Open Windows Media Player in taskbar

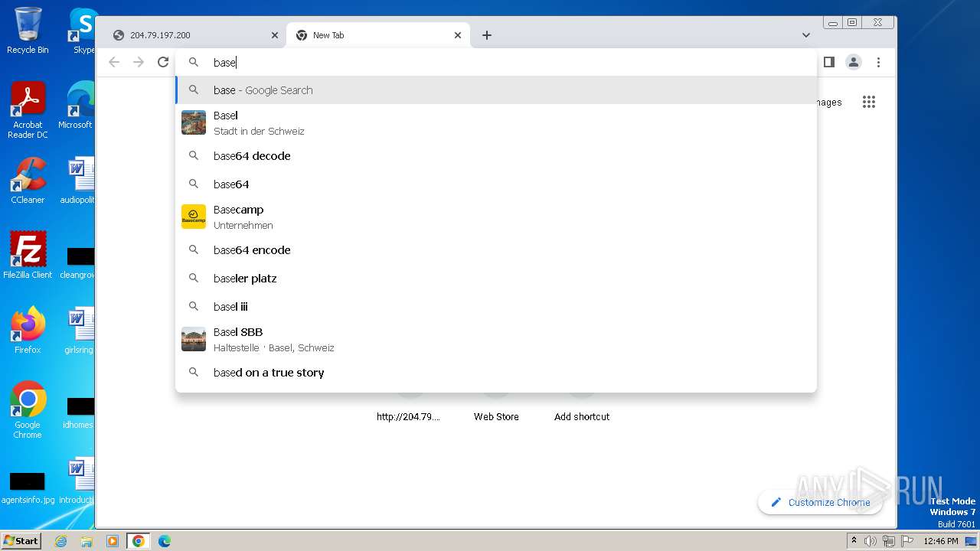click(113, 541)
